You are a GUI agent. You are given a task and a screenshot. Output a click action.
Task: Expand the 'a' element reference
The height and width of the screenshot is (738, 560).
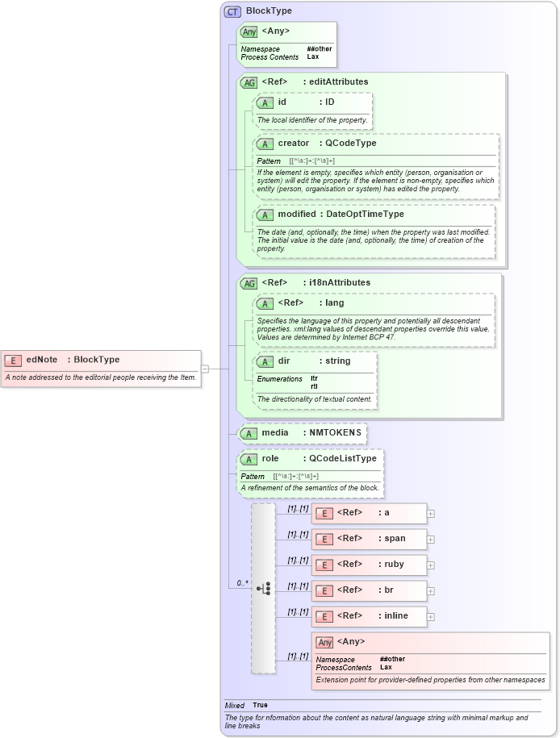(x=430, y=514)
